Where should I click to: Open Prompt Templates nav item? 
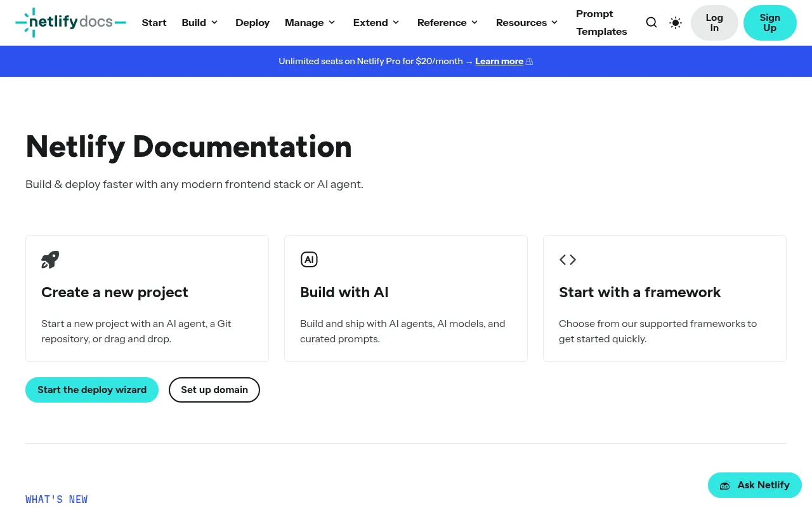coord(601,23)
